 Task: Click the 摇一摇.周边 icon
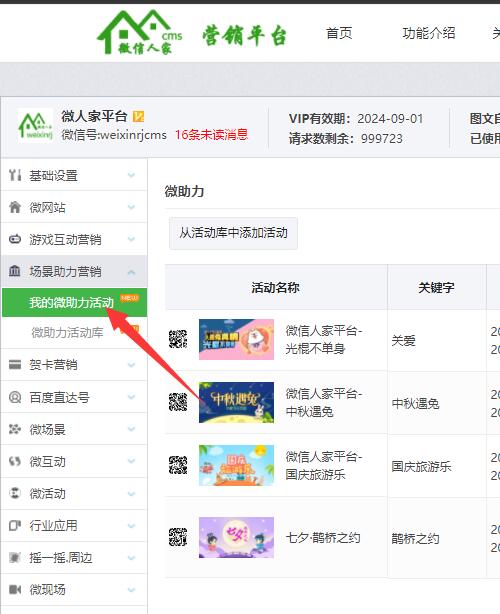pyautogui.click(x=15, y=557)
